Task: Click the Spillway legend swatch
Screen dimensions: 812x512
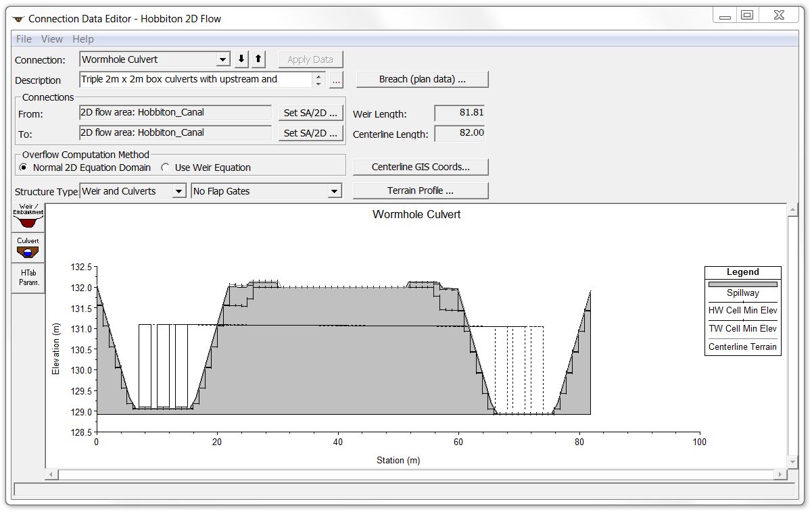Action: point(742,284)
